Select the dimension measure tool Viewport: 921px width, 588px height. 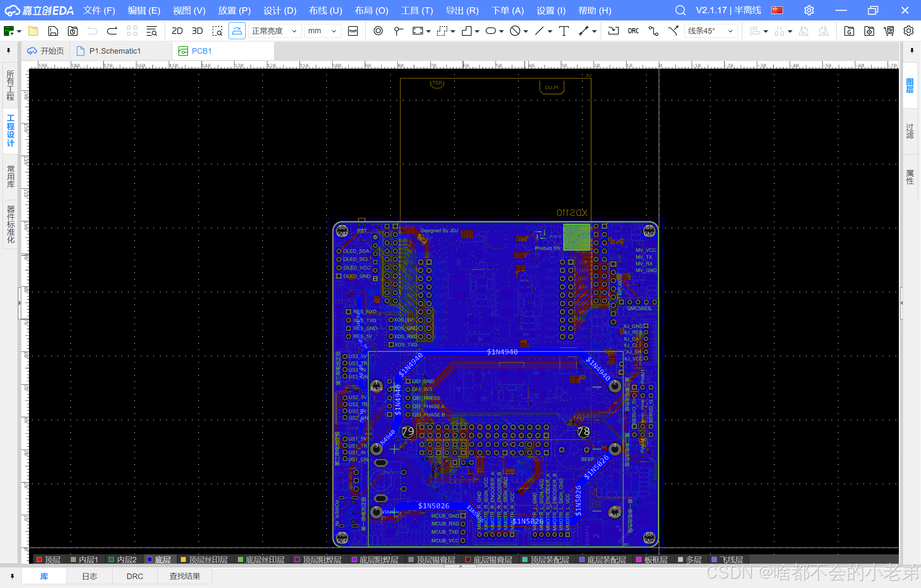[x=583, y=31]
